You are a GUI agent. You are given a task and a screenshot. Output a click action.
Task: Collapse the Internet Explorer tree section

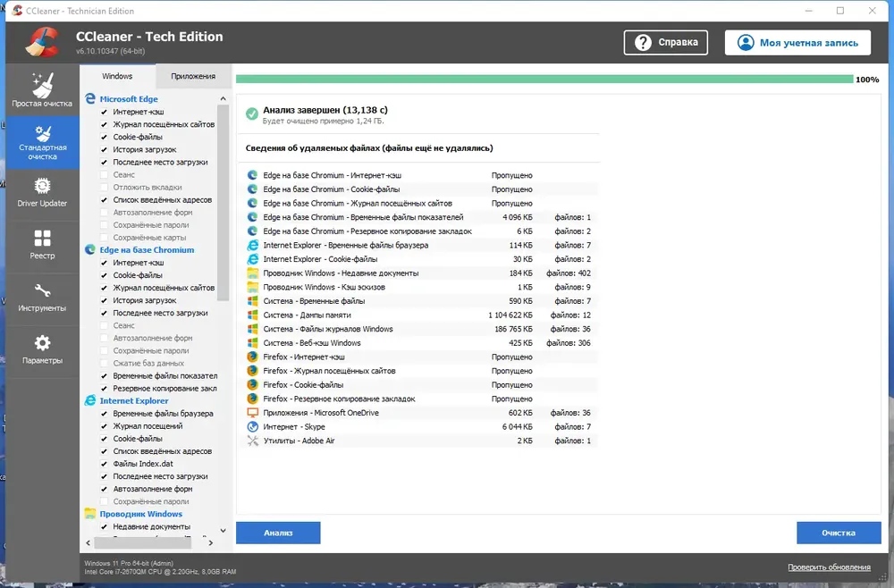tap(134, 400)
